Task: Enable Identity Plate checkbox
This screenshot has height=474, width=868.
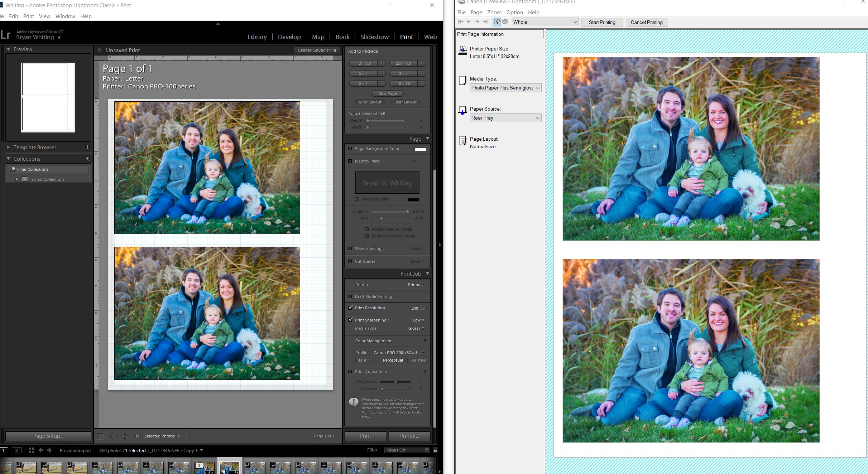Action: (x=350, y=161)
